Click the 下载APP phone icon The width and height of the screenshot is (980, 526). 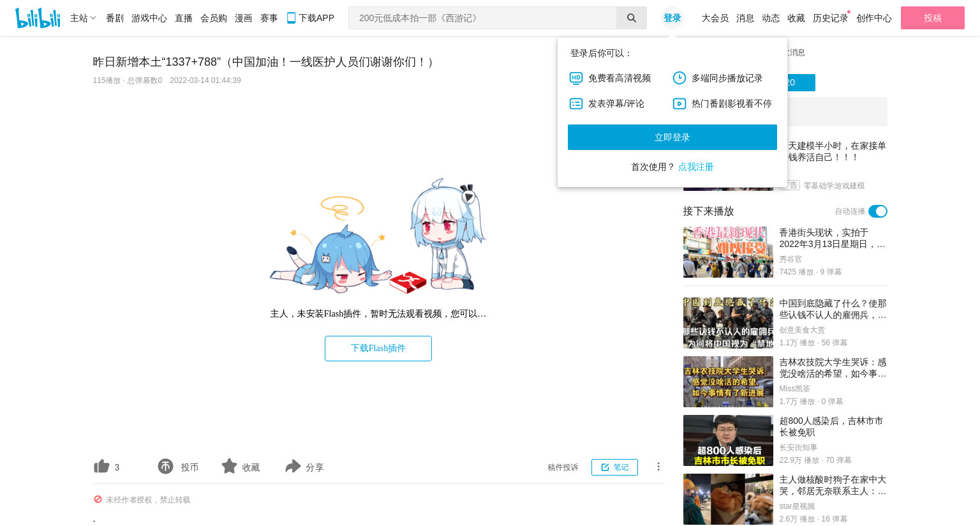click(x=291, y=18)
